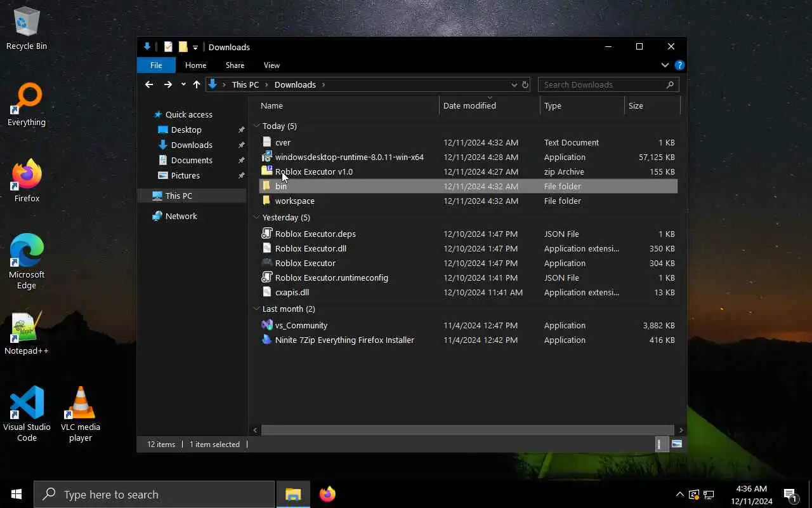
Task: Collapse the Last month (2) group
Action: (256, 309)
